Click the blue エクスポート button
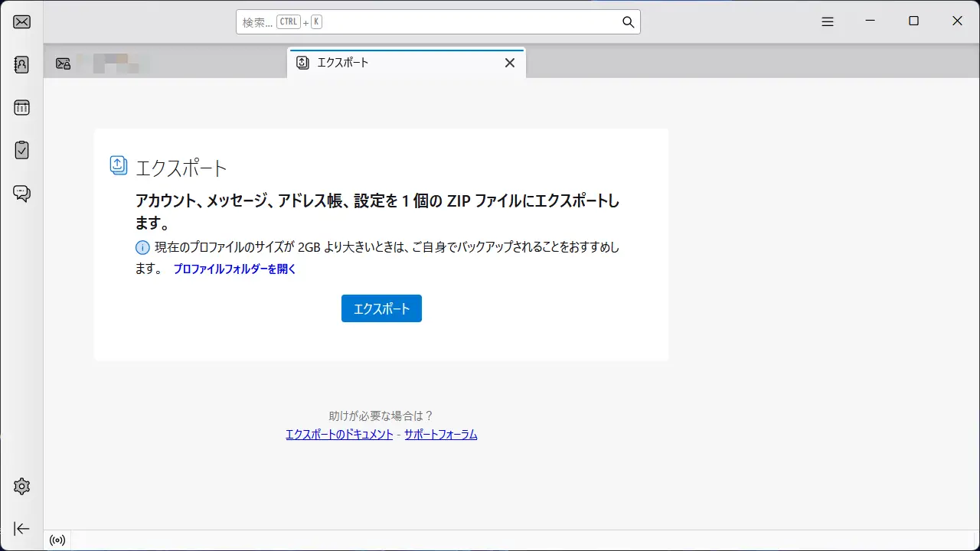The width and height of the screenshot is (980, 551). click(381, 308)
